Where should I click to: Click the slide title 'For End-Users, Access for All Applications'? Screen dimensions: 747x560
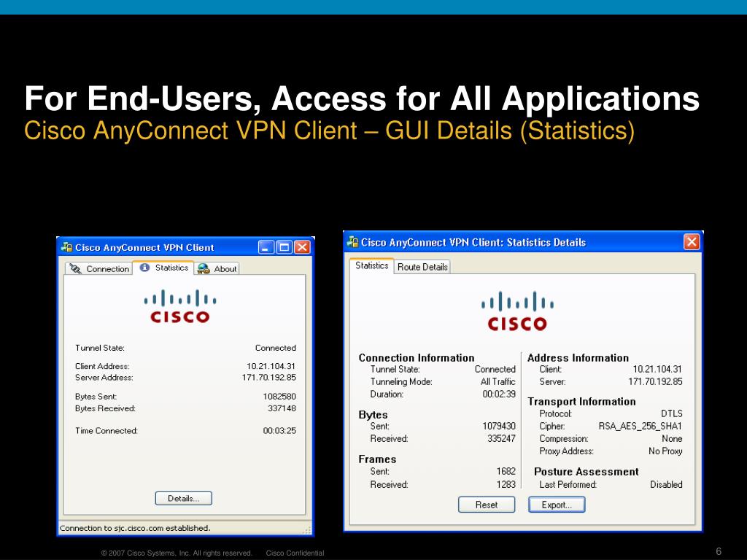tap(362, 98)
